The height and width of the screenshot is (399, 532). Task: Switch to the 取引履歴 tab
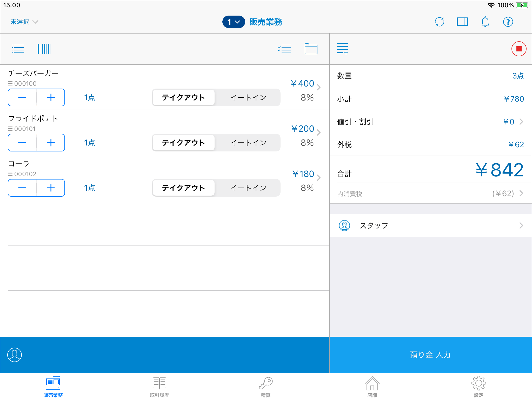click(x=159, y=387)
